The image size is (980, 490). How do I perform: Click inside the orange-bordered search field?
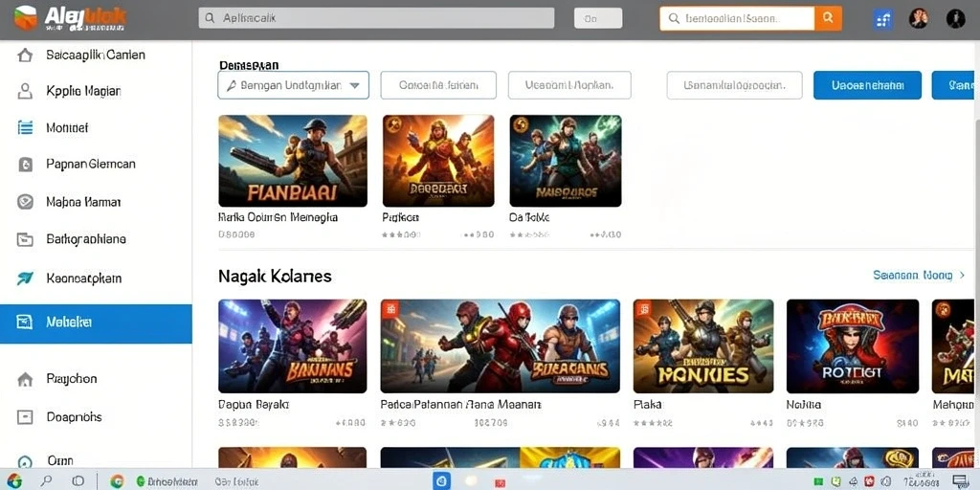738,19
